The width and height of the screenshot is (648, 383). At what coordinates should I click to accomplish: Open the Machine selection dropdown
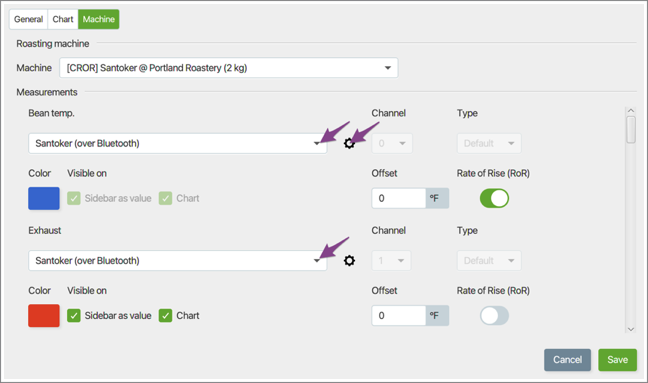[229, 68]
